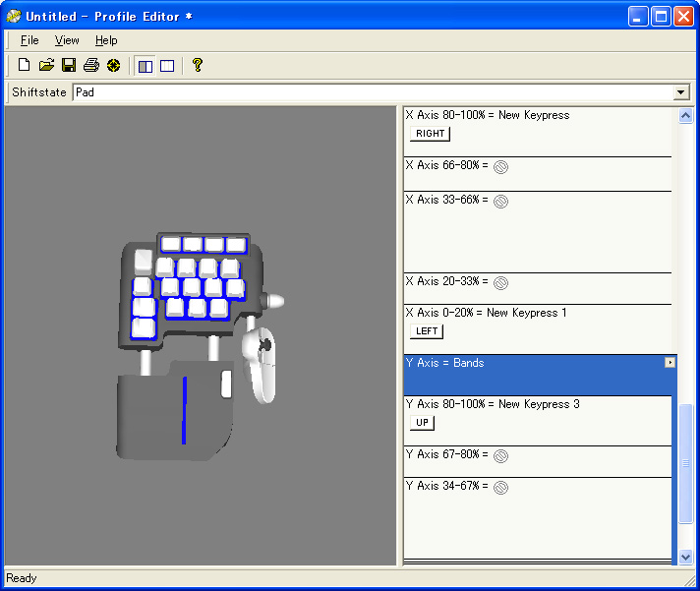Select 'X Axis 0-20% = New Keypress 1' text
700x591 pixels.
(486, 313)
